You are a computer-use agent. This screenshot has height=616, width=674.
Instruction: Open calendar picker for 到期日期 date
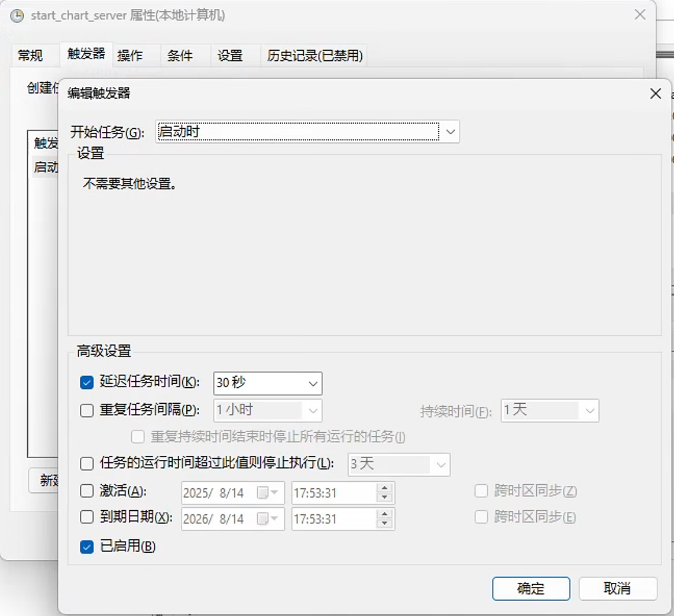point(267,519)
